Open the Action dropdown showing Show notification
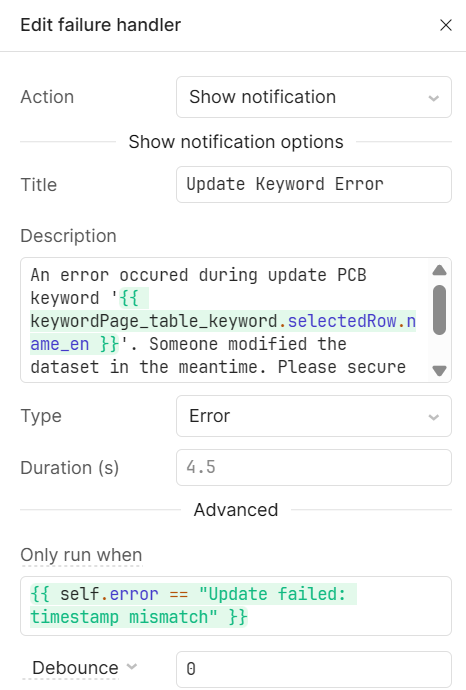 click(314, 97)
